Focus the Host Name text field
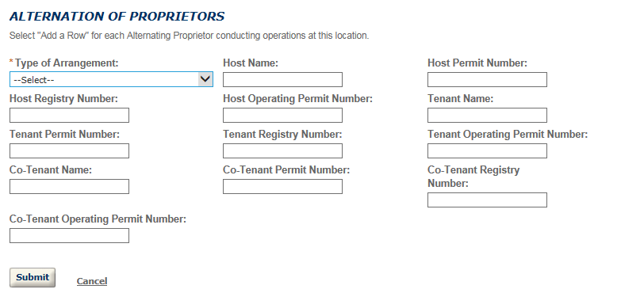The height and width of the screenshot is (293, 644). pyautogui.click(x=282, y=80)
